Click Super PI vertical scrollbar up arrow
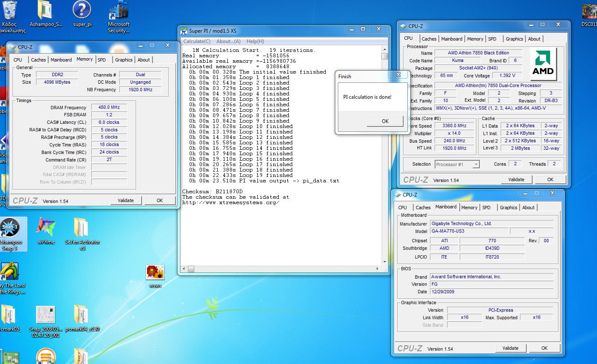The width and height of the screenshot is (597, 364). pos(384,49)
